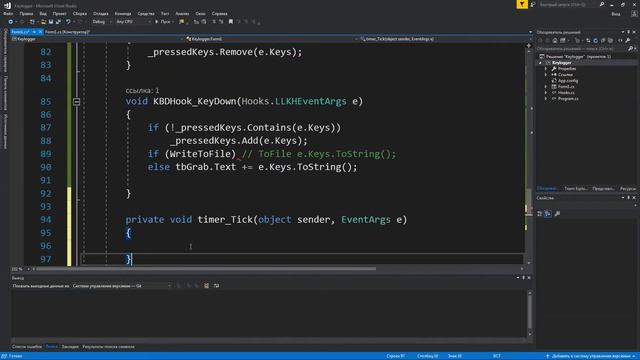Click the Пуск start debugging button
Viewport: 640px width, 360px height.
click(163, 22)
